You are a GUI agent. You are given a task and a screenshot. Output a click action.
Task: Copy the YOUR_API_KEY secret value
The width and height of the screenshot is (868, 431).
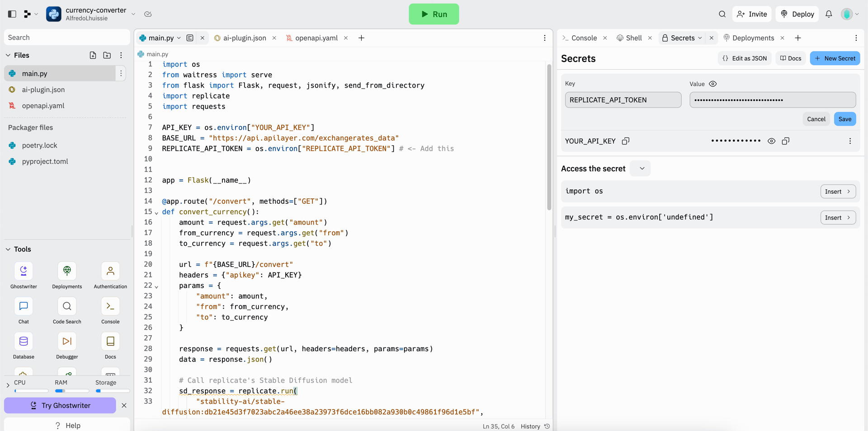pyautogui.click(x=785, y=141)
